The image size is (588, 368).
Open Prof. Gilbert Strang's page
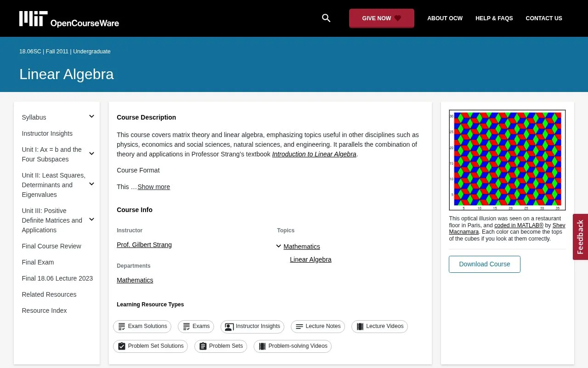click(x=144, y=245)
